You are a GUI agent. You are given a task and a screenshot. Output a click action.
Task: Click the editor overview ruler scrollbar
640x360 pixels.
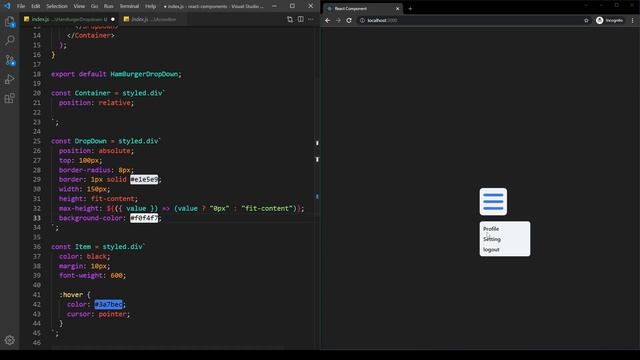pos(317,188)
